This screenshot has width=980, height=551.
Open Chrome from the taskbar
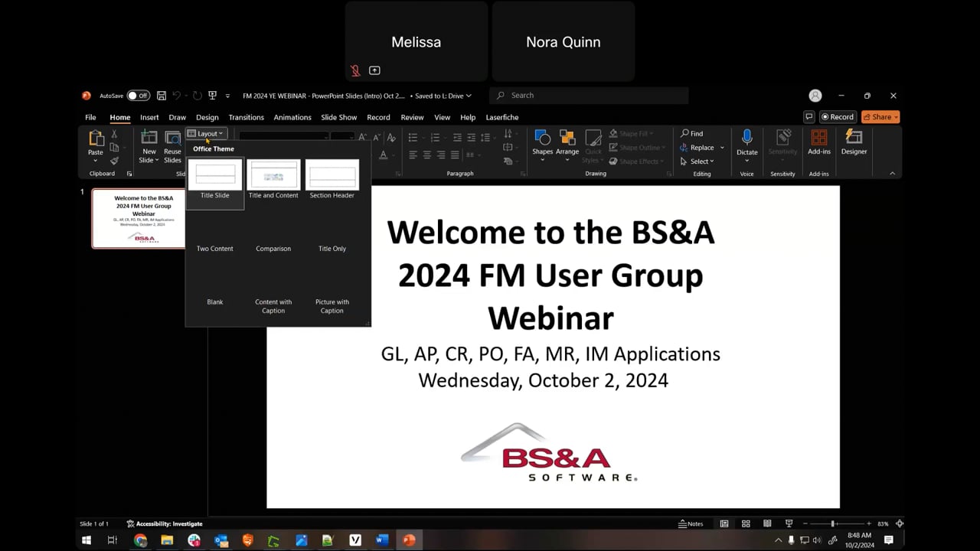(140, 540)
